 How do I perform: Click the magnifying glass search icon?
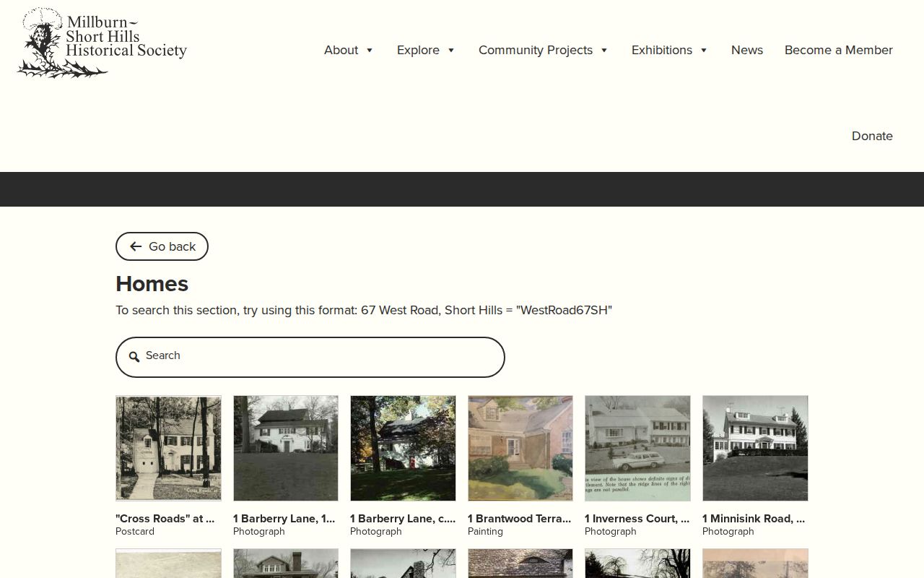click(134, 356)
